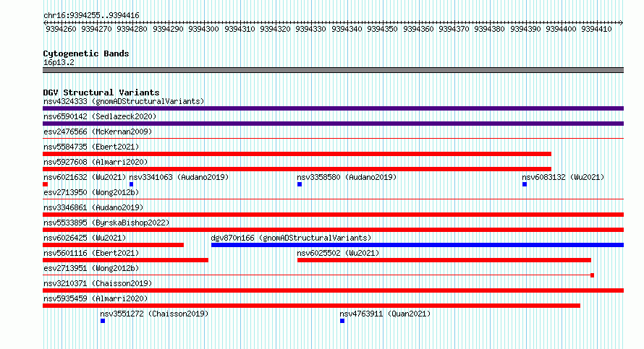644x349 pixels.
Task: Select the red nsv3210371 variant bar
Action: [333, 290]
